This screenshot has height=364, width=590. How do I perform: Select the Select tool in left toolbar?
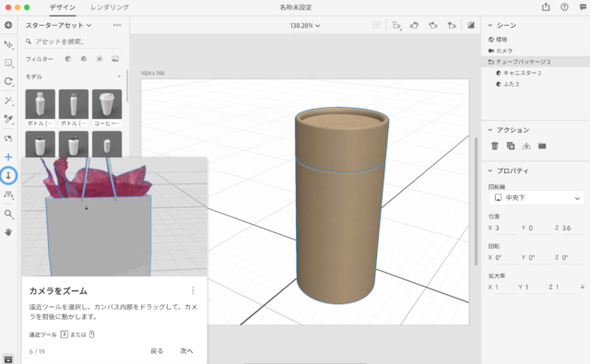tap(8, 44)
